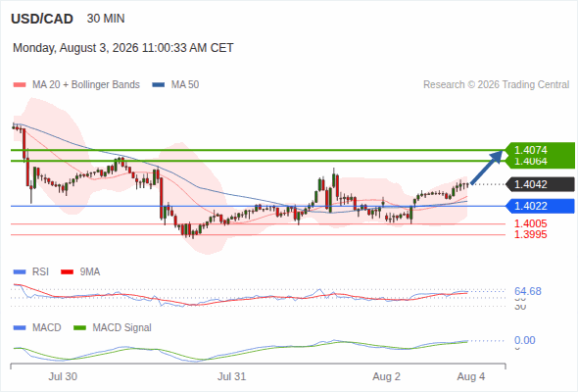Click the MA 20 + Bollinger Bands pink swatch
This screenshot has height=392, width=578.
[x=20, y=85]
